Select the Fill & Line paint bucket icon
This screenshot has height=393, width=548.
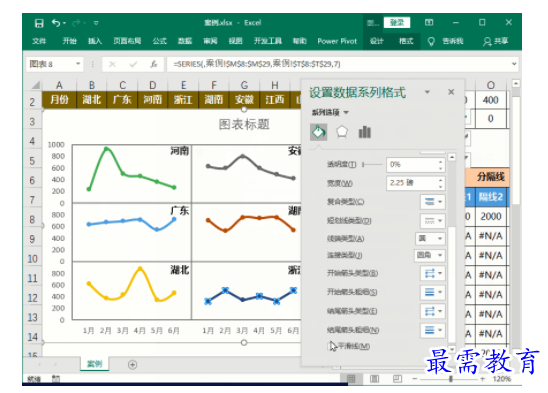pos(319,132)
